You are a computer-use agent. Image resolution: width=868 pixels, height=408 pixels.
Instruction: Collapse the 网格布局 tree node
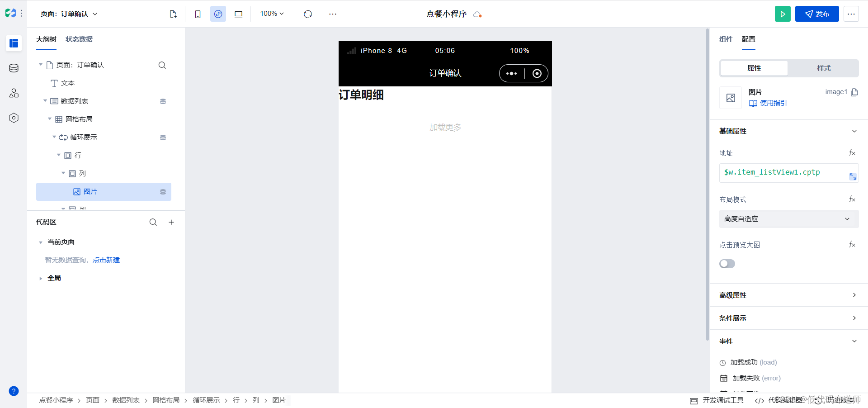[x=50, y=119]
